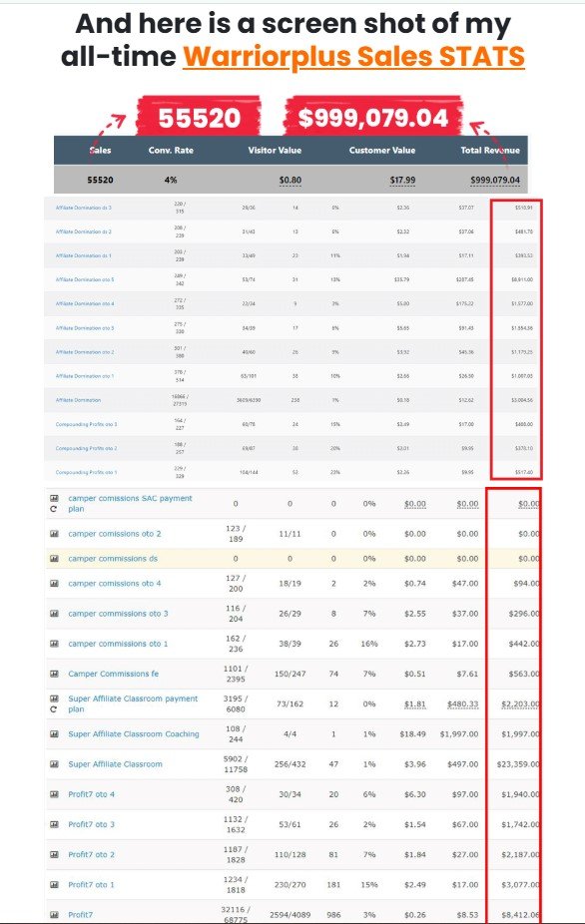Click the $23,359.00 revenue for Super Affiliate Classroom

point(518,764)
